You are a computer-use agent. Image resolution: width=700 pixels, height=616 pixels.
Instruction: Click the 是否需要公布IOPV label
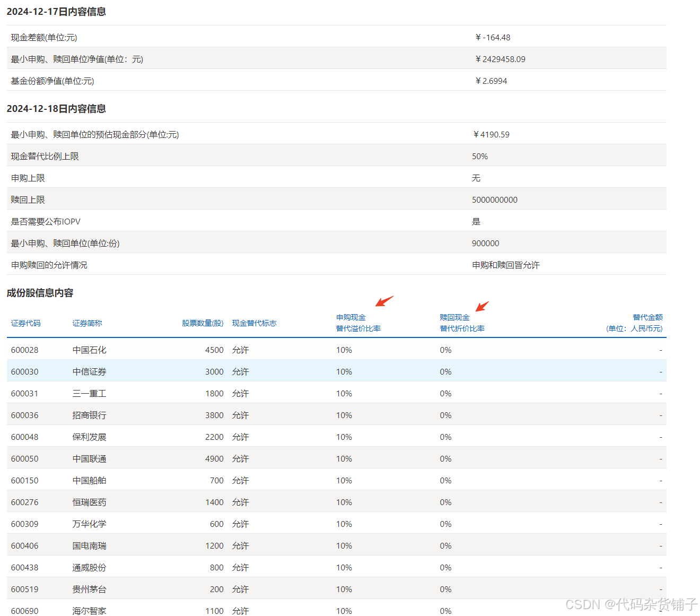tap(46, 222)
